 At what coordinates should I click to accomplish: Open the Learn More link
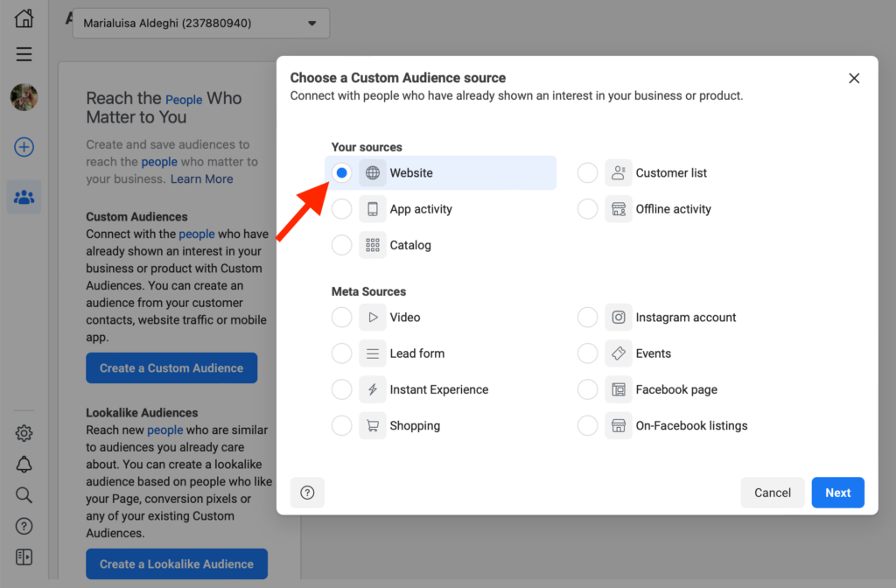pyautogui.click(x=201, y=178)
